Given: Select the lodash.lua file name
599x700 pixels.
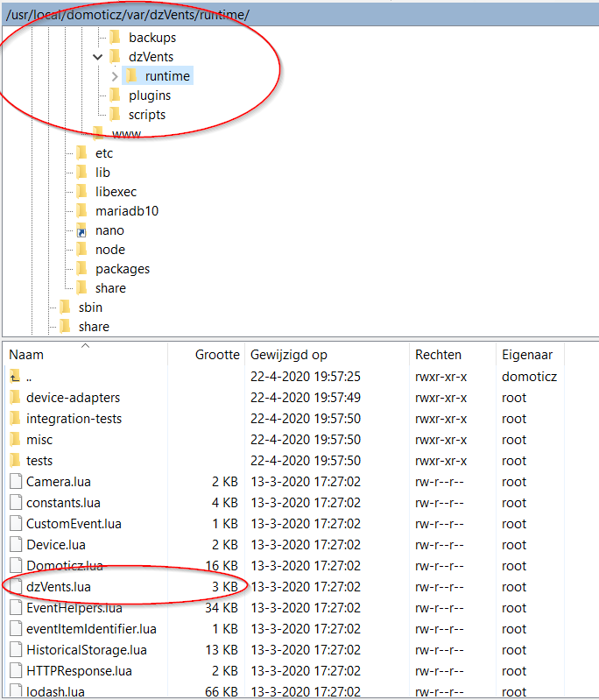Looking at the screenshot, I should 55,691.
